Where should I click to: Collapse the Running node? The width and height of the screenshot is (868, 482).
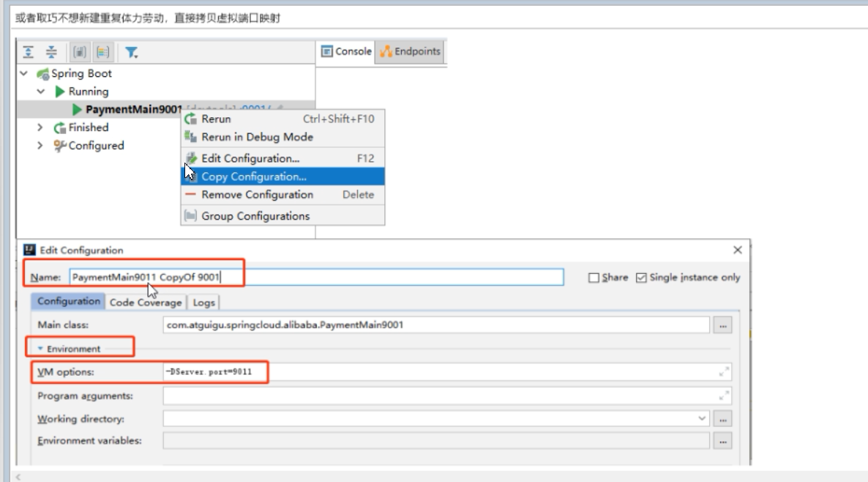click(41, 92)
